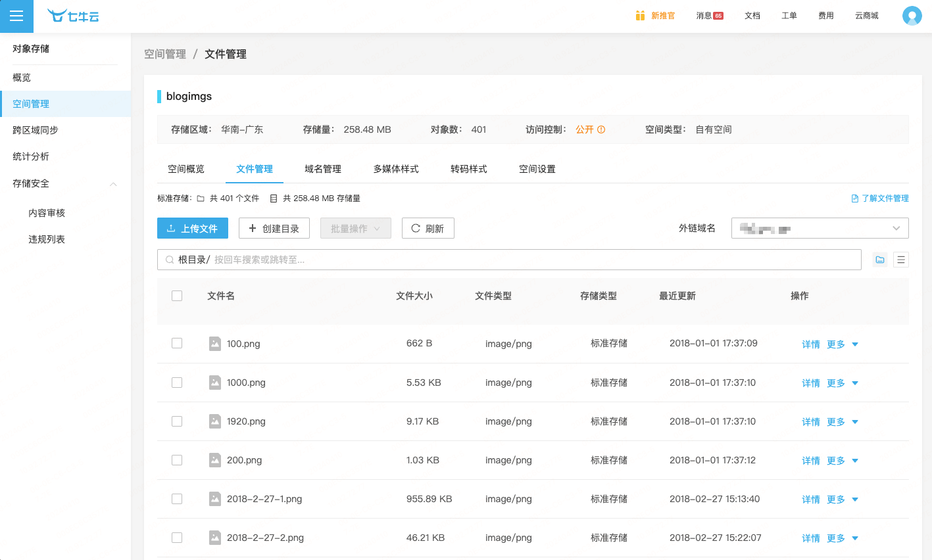Click 空间管理 in the breadcrumb
The image size is (932, 560).
[165, 54]
